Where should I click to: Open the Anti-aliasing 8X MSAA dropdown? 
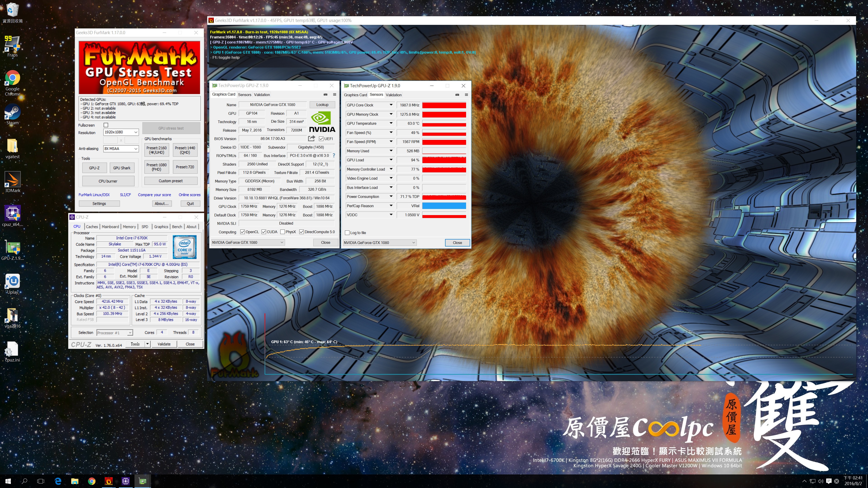click(x=121, y=148)
